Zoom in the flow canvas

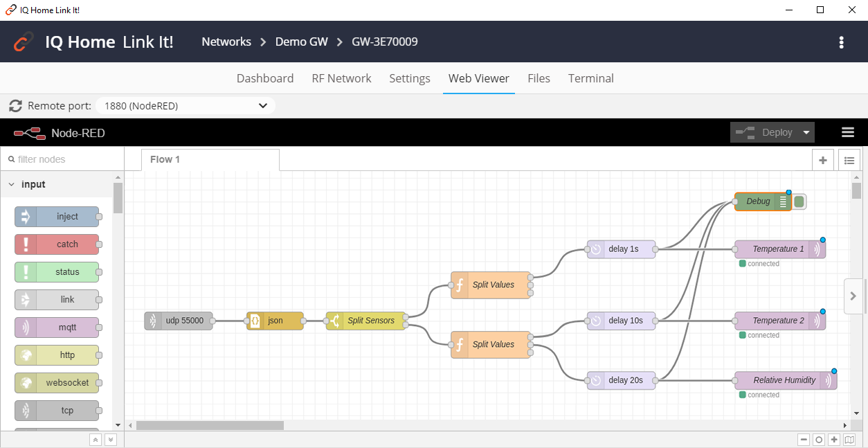(834, 440)
